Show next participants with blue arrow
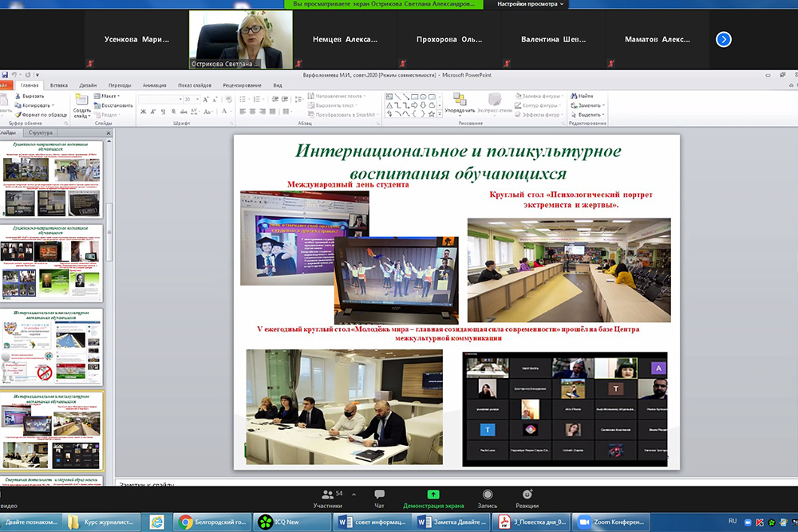 pyautogui.click(x=724, y=39)
